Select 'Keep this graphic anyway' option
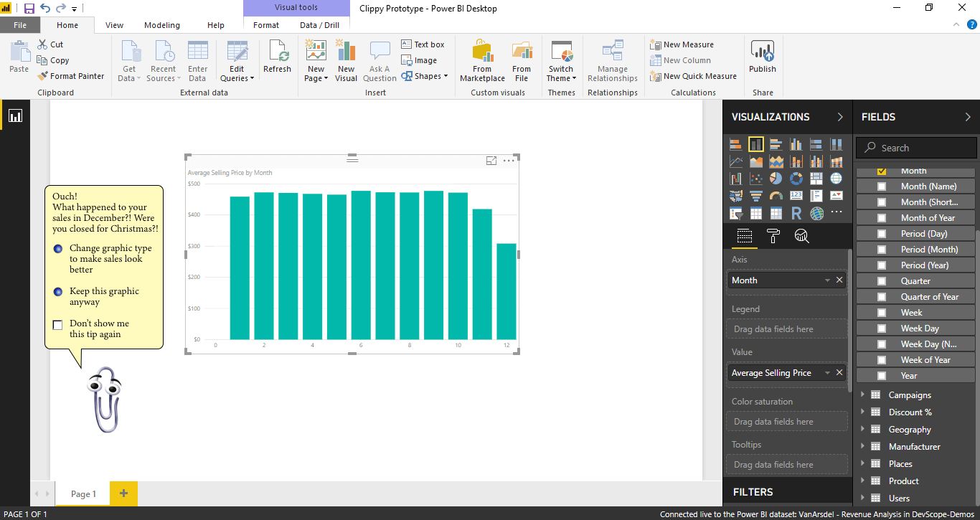Viewport: 980px width, 520px height. click(58, 292)
